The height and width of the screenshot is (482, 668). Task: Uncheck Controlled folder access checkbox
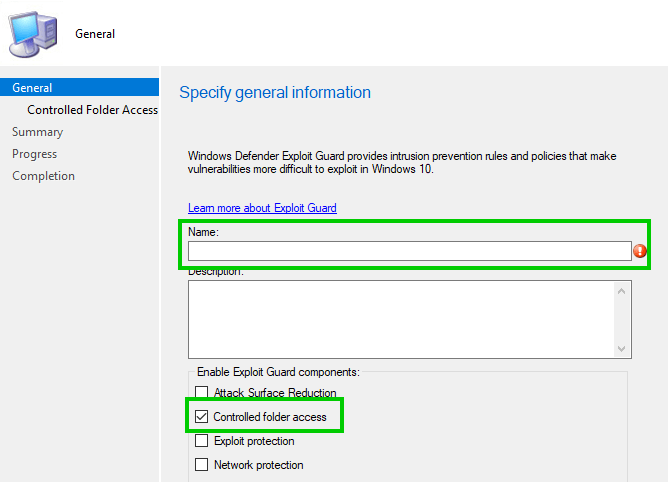[x=202, y=417]
